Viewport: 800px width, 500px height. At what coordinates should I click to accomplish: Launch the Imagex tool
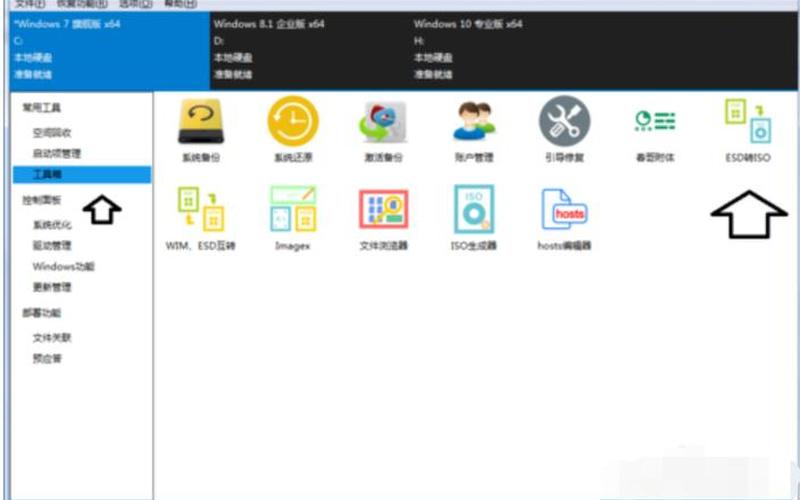[x=293, y=218]
